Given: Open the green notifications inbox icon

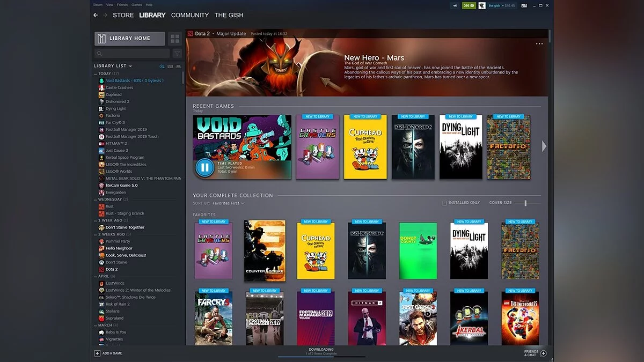Looking at the screenshot, I should tap(468, 5).
